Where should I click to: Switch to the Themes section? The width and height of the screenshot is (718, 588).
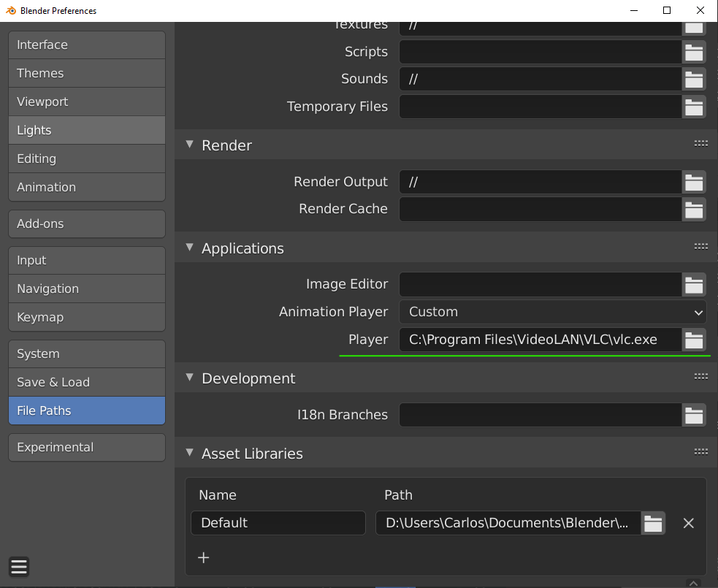tap(86, 73)
